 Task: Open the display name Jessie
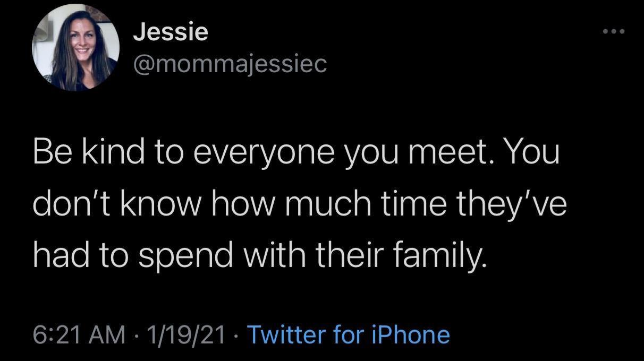(170, 33)
